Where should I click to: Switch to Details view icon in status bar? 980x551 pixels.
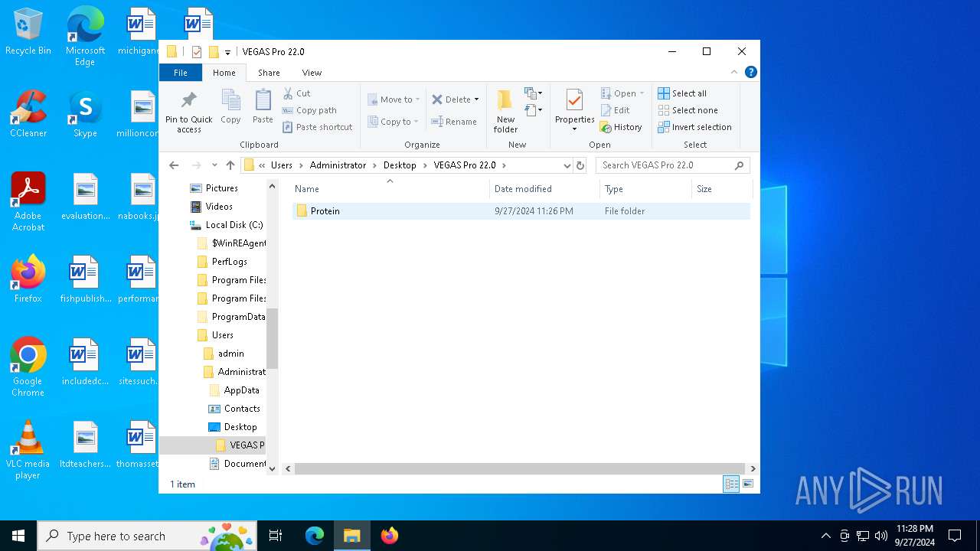pos(731,484)
